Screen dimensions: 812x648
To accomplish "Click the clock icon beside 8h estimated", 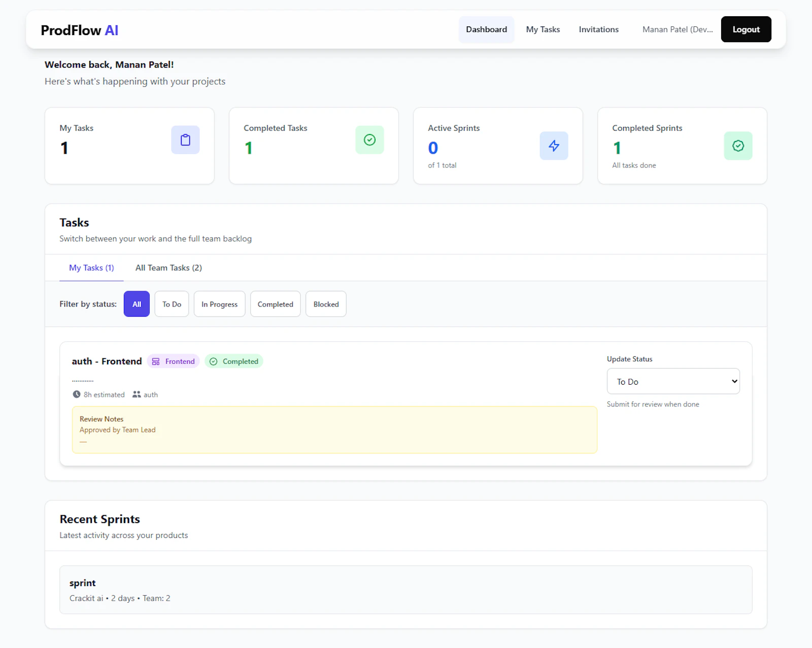I will tap(76, 394).
